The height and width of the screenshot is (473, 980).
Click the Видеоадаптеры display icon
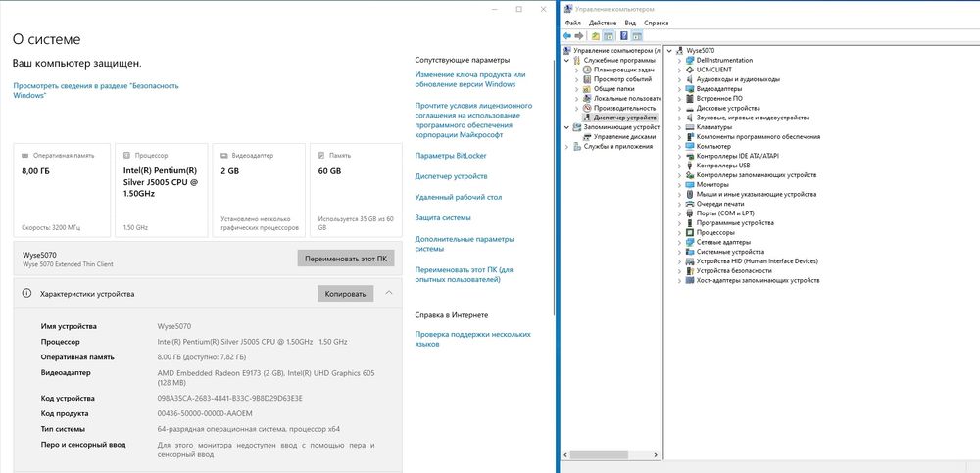pos(690,89)
